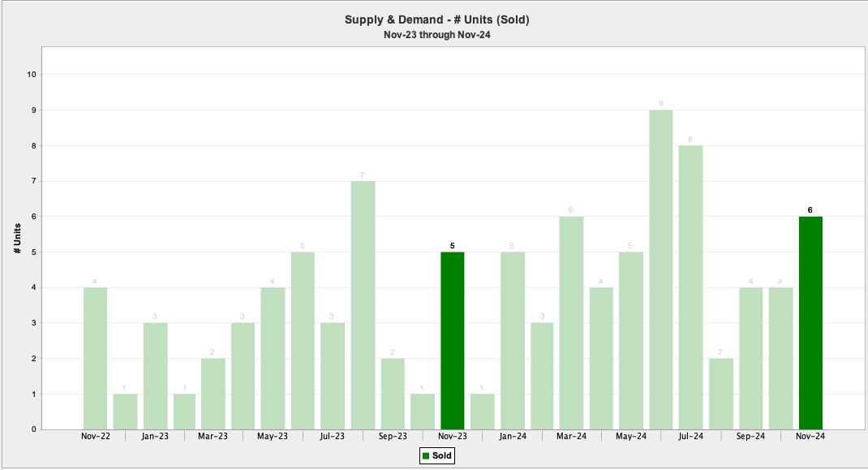Select the Mar-24 bar with value 6
This screenshot has width=868, height=470.
(571, 323)
